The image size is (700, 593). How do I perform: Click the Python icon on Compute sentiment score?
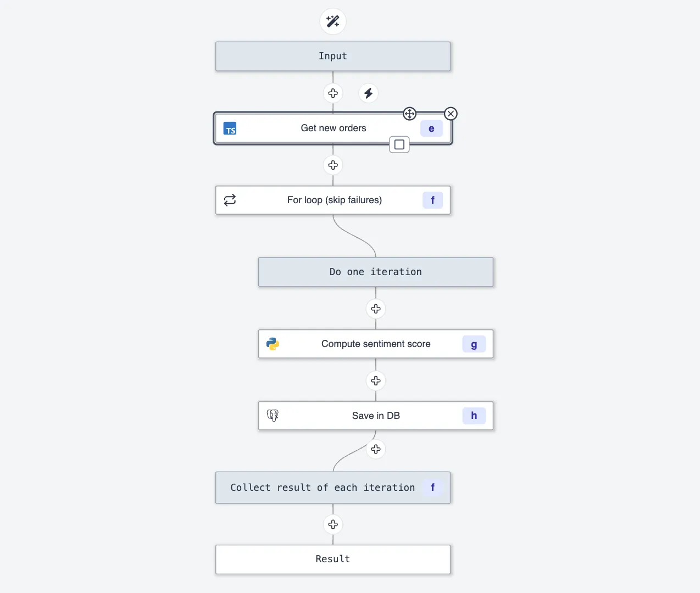point(273,344)
